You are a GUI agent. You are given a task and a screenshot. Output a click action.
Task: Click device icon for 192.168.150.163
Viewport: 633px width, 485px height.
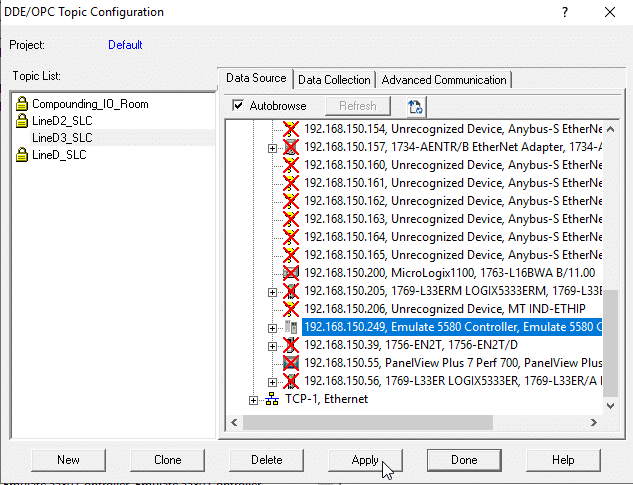tap(291, 219)
